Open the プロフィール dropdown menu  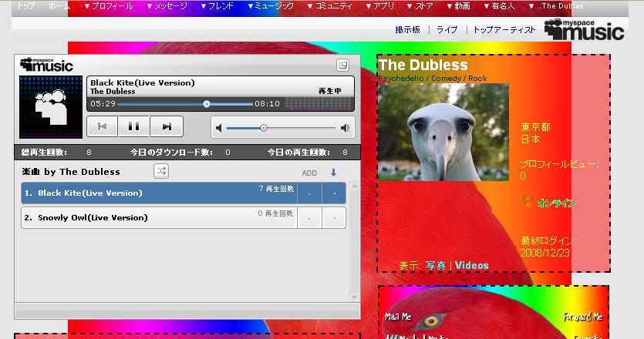click(109, 6)
